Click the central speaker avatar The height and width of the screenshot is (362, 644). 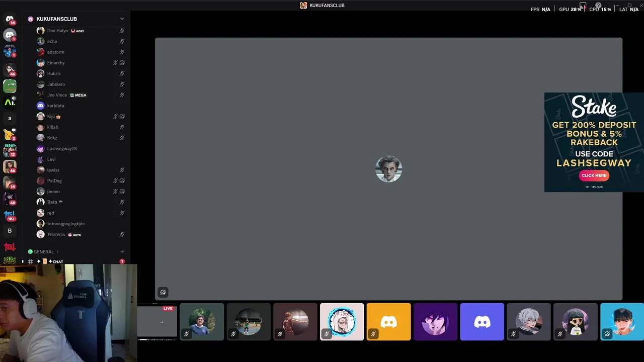coord(388,169)
